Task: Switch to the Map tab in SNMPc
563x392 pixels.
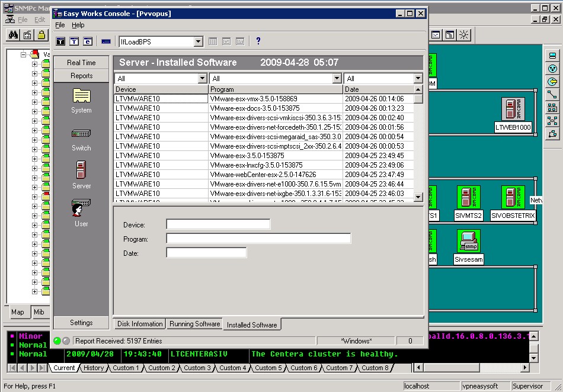Action: click(18, 312)
